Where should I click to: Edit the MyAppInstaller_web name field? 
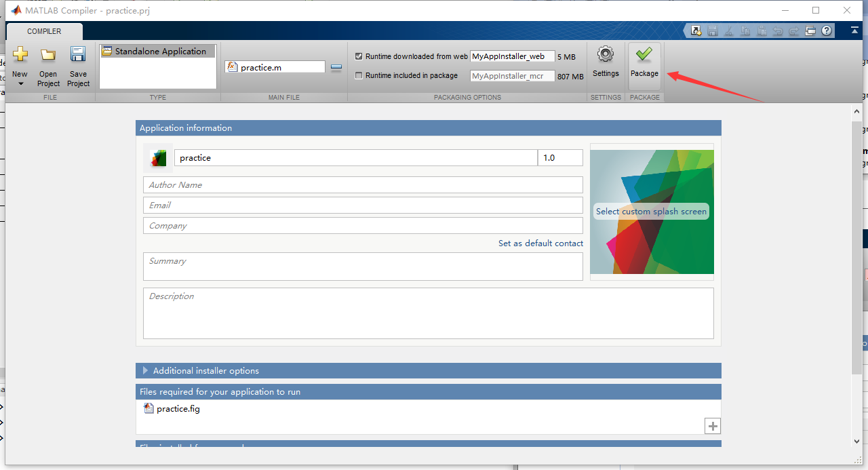point(512,56)
